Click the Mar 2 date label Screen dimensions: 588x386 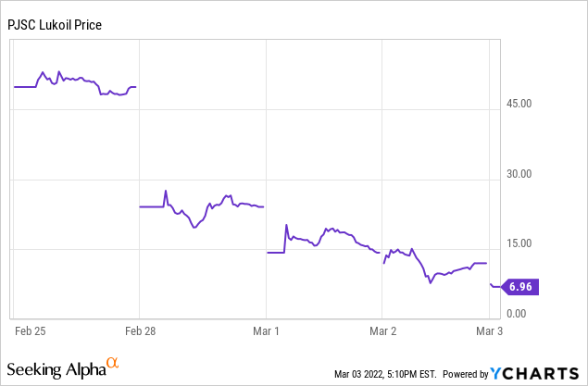click(x=382, y=330)
